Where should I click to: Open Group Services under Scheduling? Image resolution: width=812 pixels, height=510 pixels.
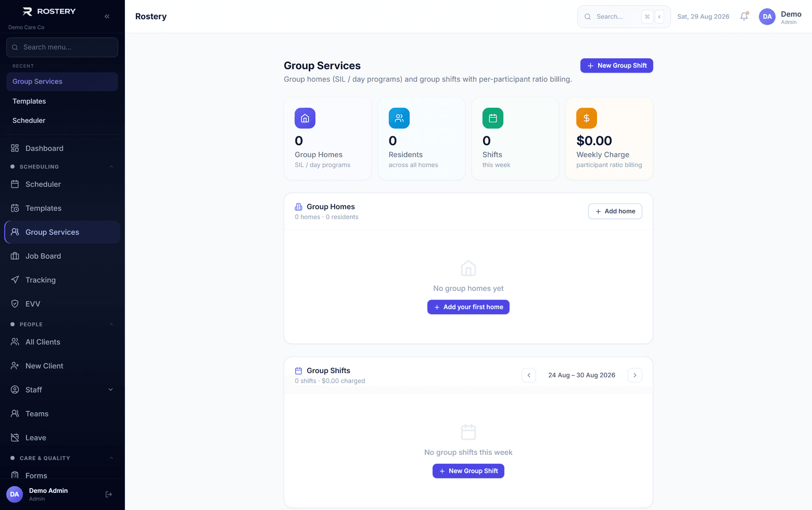(62, 232)
